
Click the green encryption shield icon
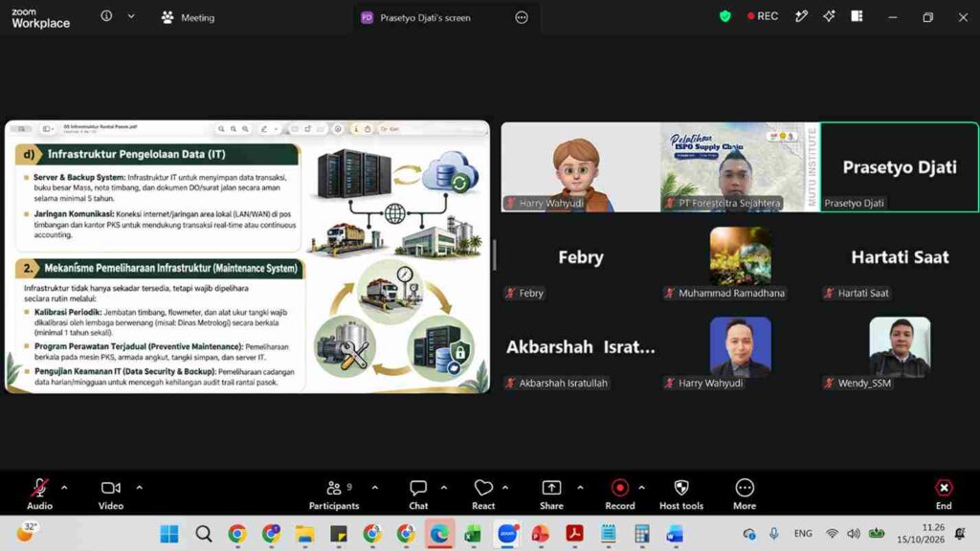[x=725, y=16]
